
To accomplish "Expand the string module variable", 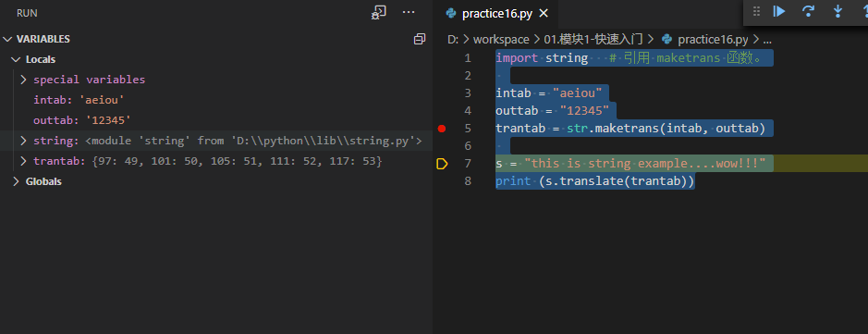I will [23, 141].
